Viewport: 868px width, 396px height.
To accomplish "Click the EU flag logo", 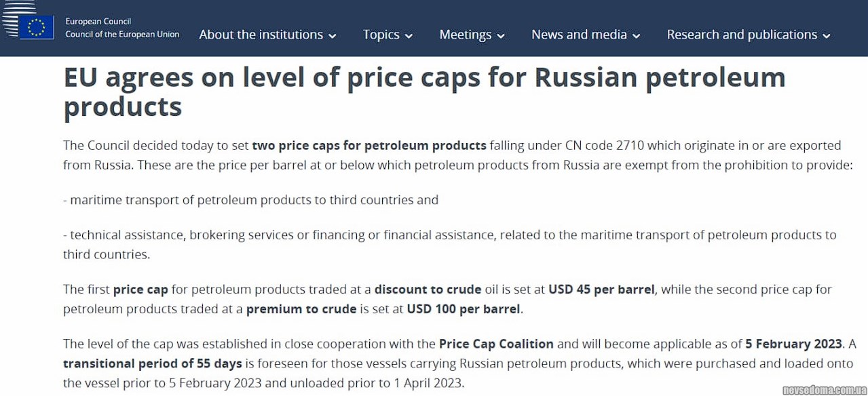I will point(36,27).
